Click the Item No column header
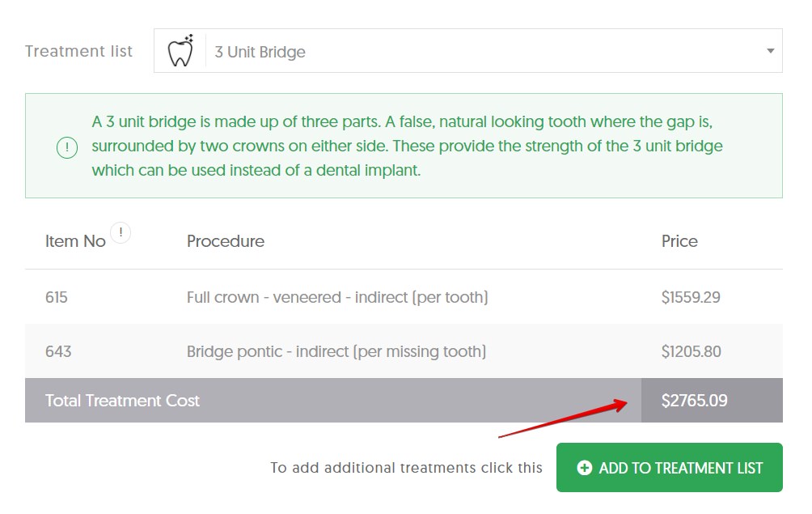This screenshot has width=812, height=514. [75, 241]
